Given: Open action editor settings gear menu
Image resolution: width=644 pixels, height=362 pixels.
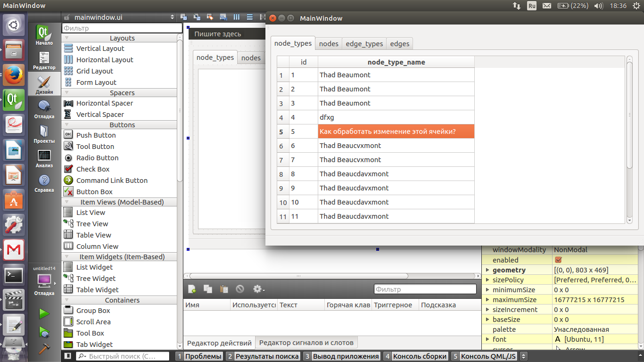Looking at the screenshot, I should [x=259, y=289].
